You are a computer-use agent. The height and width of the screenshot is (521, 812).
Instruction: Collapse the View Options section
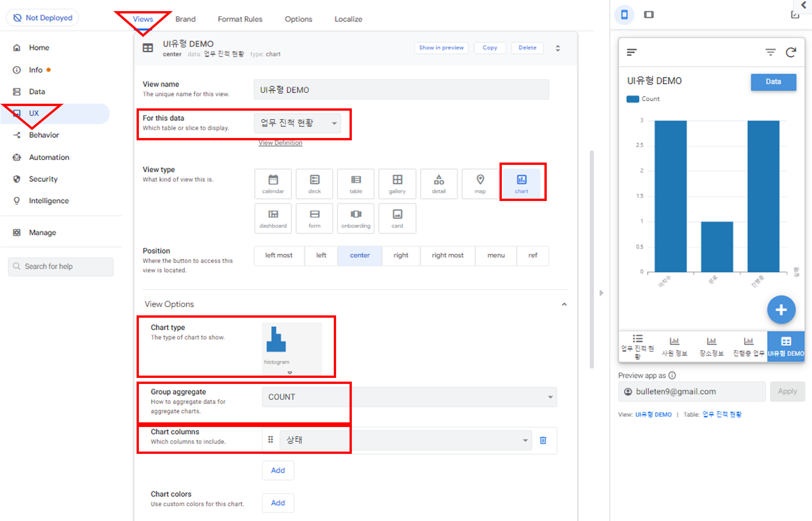(564, 304)
